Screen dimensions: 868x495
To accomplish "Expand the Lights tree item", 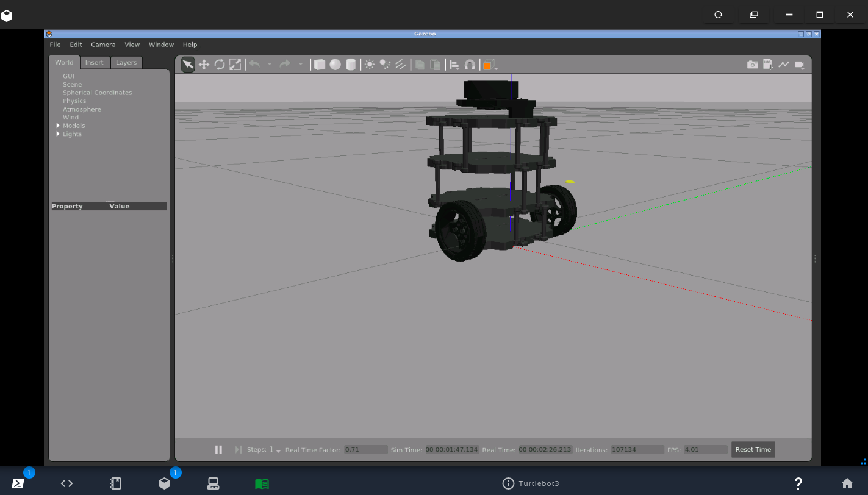I will coord(58,134).
